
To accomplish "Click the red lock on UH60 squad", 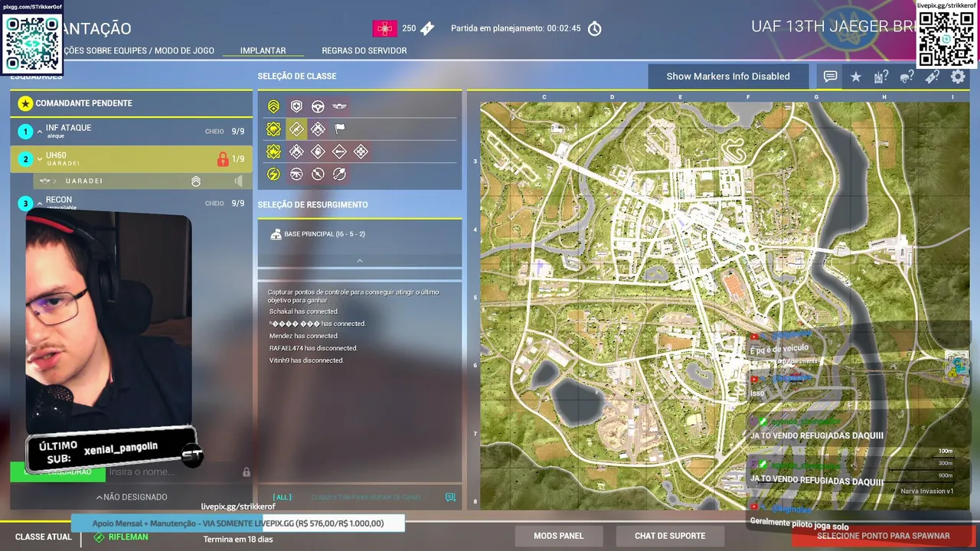I will pos(223,159).
